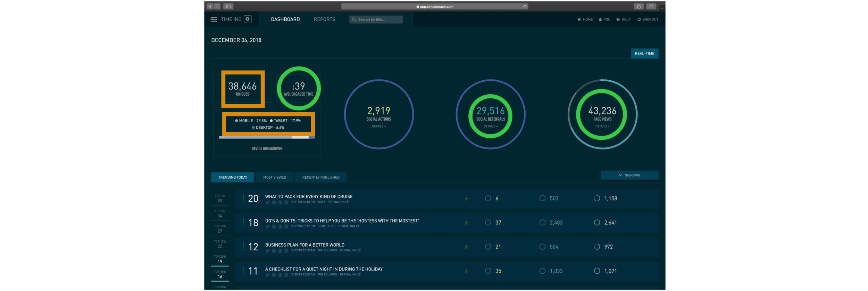
Task: Open Social Actions DETAILS link
Action: point(379,127)
